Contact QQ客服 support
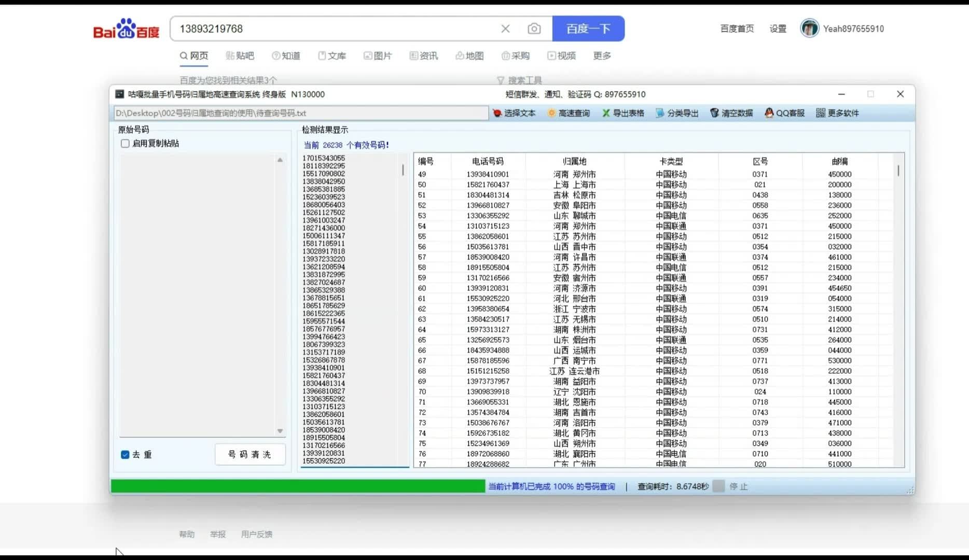Image resolution: width=969 pixels, height=560 pixels. click(785, 113)
